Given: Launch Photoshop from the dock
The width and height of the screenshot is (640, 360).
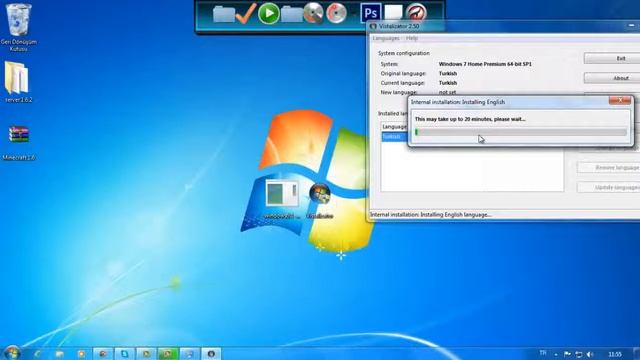Looking at the screenshot, I should (371, 12).
